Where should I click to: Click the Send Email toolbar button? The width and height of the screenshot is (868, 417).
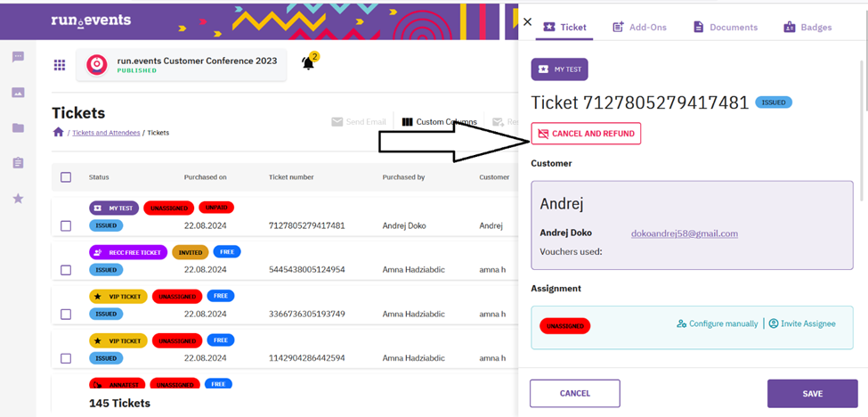pyautogui.click(x=359, y=122)
